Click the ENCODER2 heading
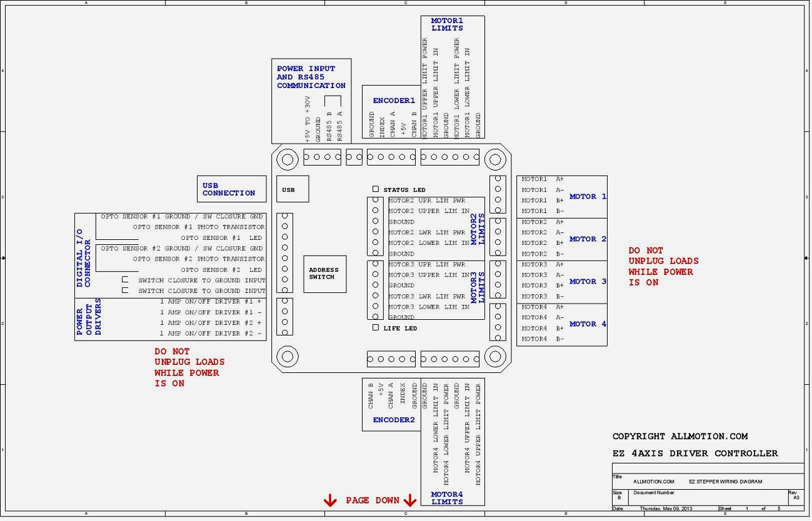This screenshot has width=812, height=521. click(x=394, y=420)
